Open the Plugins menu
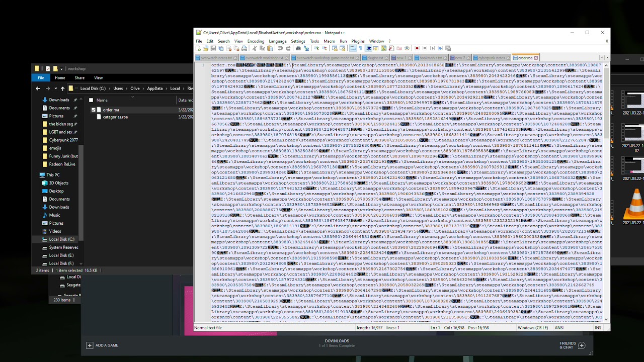 tap(358, 41)
